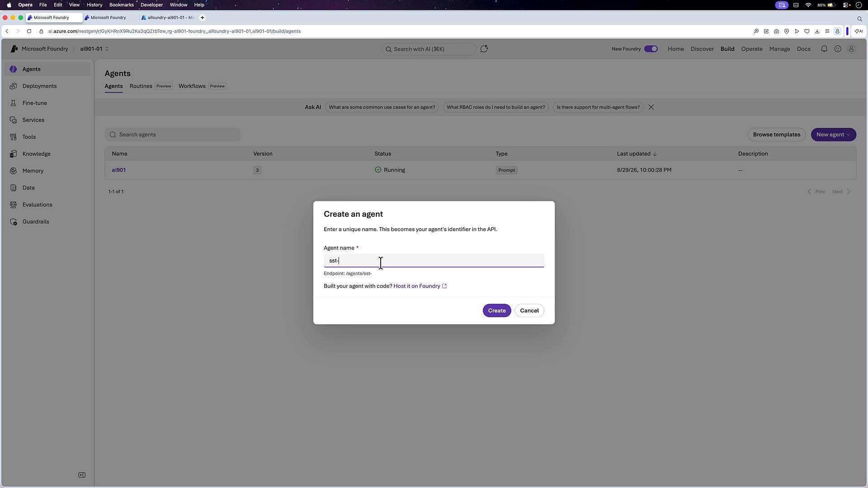Viewport: 868px width, 488px height.
Task: Focus the Agent name input field
Action: (434, 261)
